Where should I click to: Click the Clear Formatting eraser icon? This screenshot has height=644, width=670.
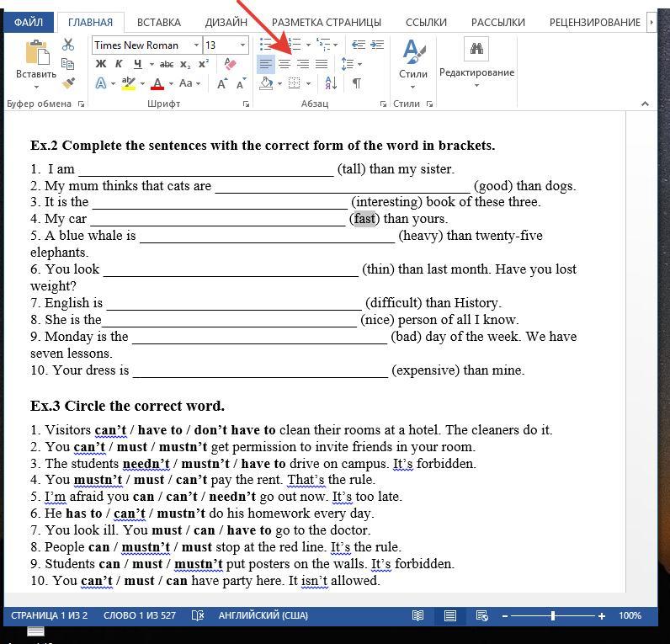click(x=230, y=64)
